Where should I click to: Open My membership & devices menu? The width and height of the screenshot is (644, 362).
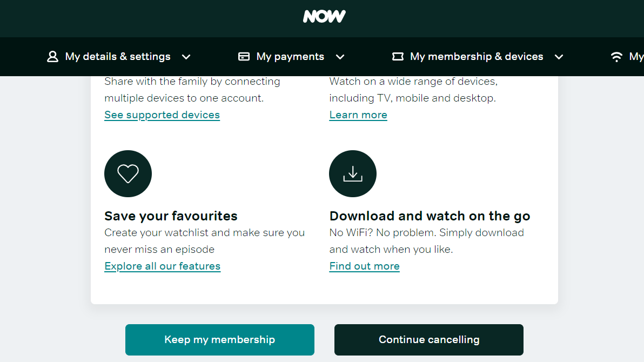[x=477, y=57]
